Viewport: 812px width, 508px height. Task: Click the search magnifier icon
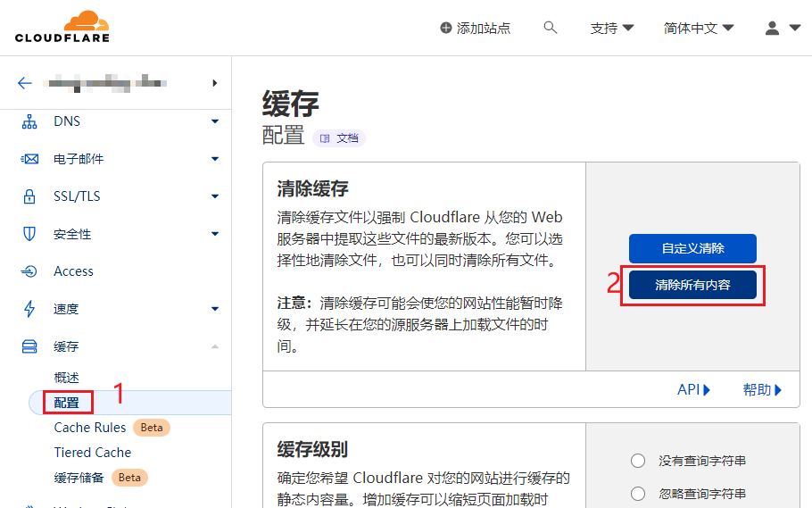[x=550, y=28]
